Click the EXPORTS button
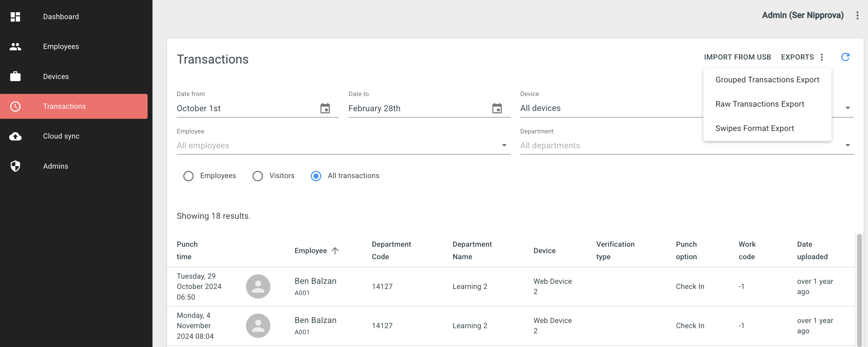Viewport: 868px width, 347px height. pyautogui.click(x=797, y=57)
